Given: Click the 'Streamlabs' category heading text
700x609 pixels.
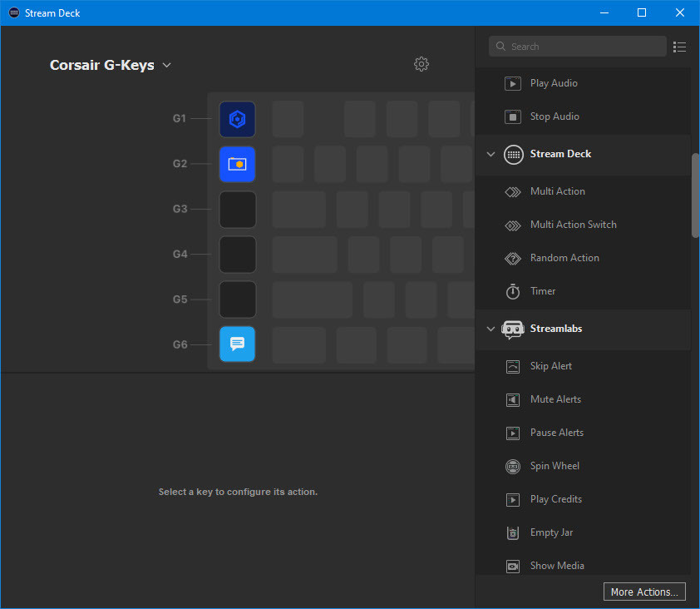Looking at the screenshot, I should [x=556, y=329].
